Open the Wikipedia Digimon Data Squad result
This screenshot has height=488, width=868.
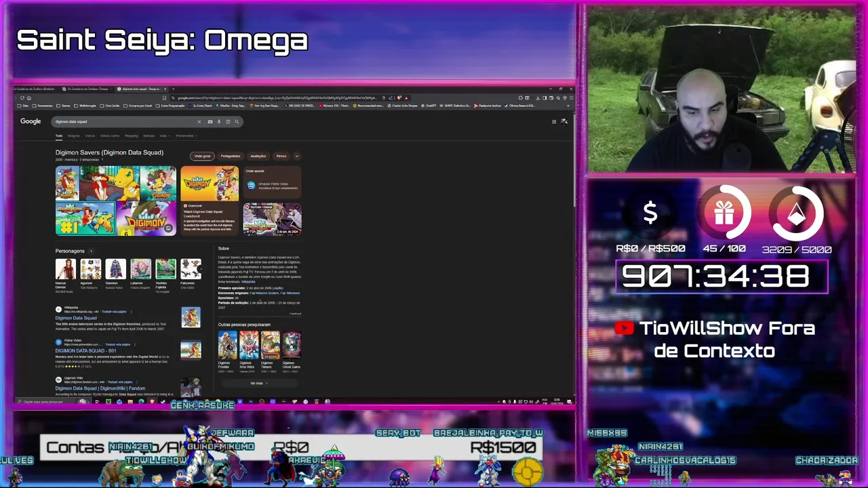76,318
